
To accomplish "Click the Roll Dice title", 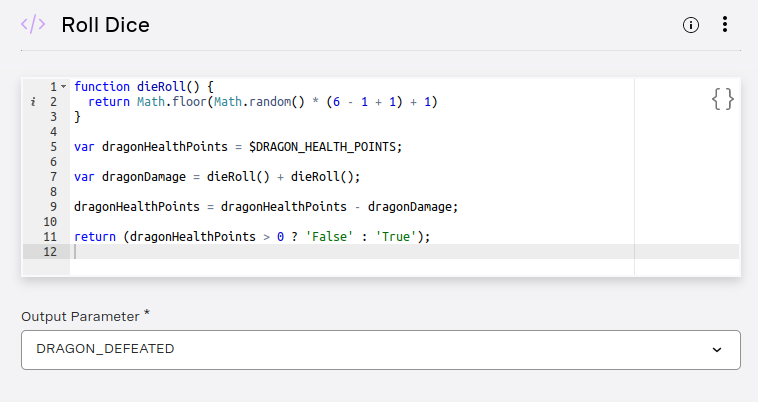I will click(x=105, y=25).
